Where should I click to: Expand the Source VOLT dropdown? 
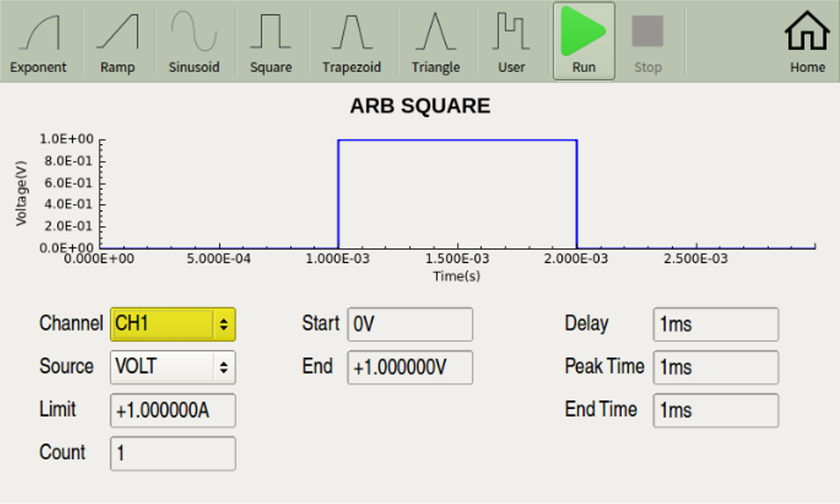pos(173,367)
